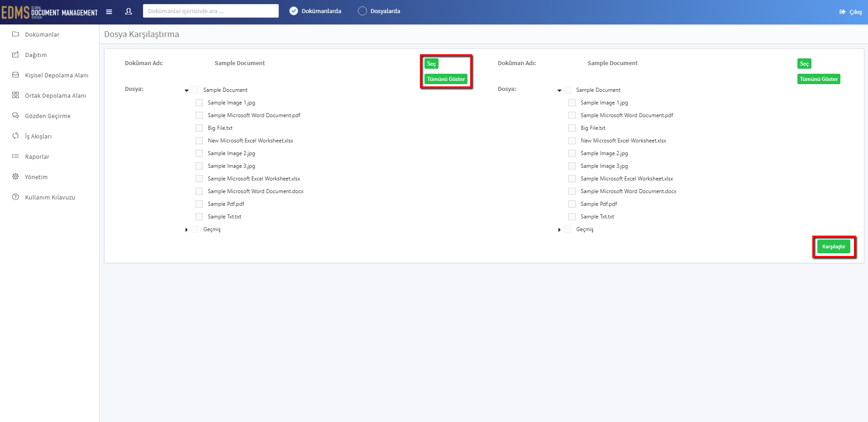Check left Sample Image 1.jpg checkbox
The image size is (868, 422).
[199, 103]
